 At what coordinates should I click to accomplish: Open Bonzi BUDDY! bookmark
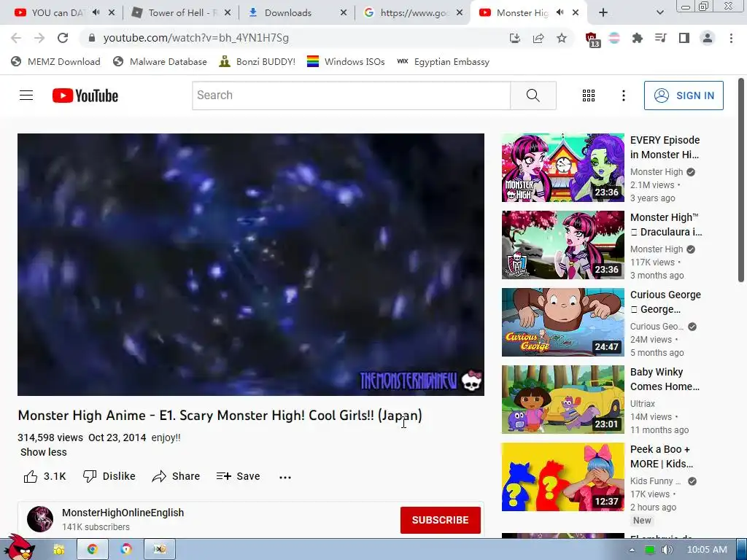pos(258,62)
